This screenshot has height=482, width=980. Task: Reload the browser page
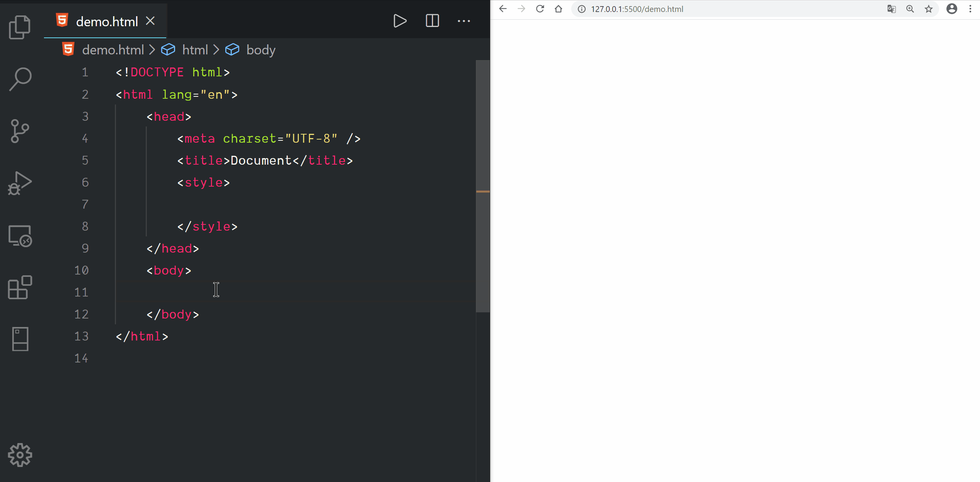(540, 9)
